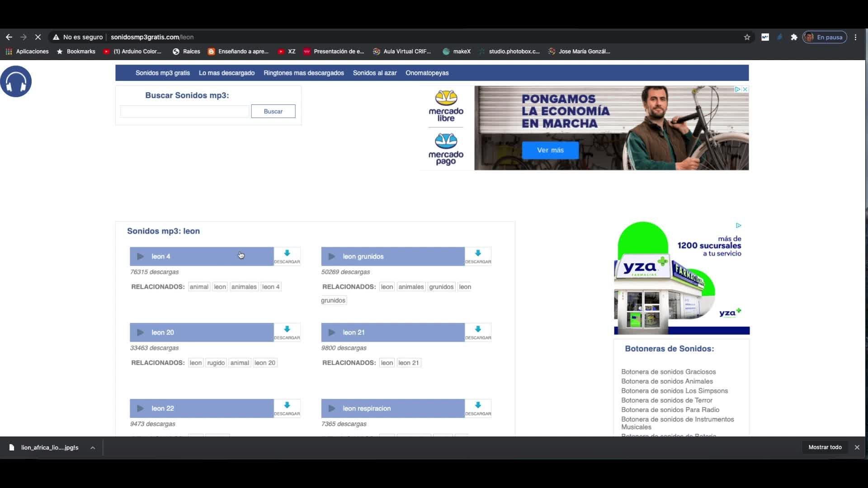Image resolution: width=868 pixels, height=488 pixels.
Task: Click the headphones logo icon
Action: click(16, 82)
